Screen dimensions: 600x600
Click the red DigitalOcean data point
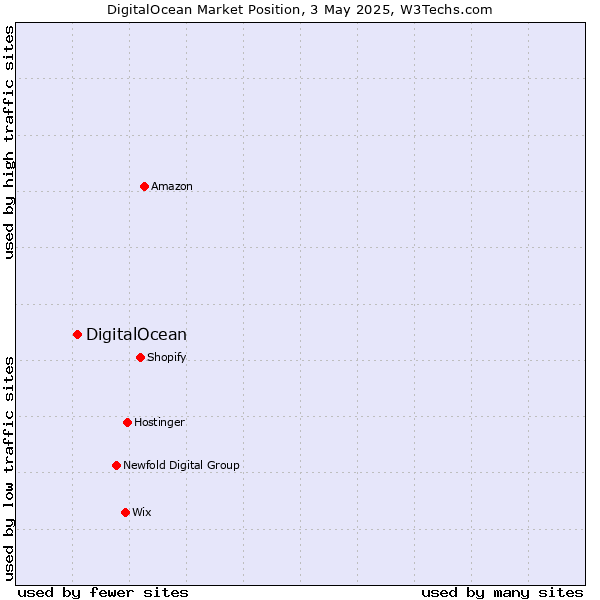[77, 334]
